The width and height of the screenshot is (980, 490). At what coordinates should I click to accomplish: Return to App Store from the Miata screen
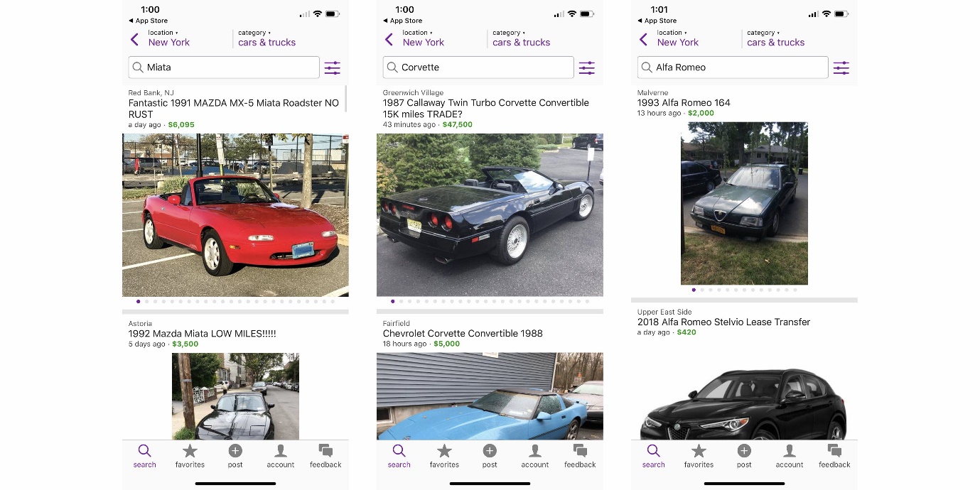(148, 21)
